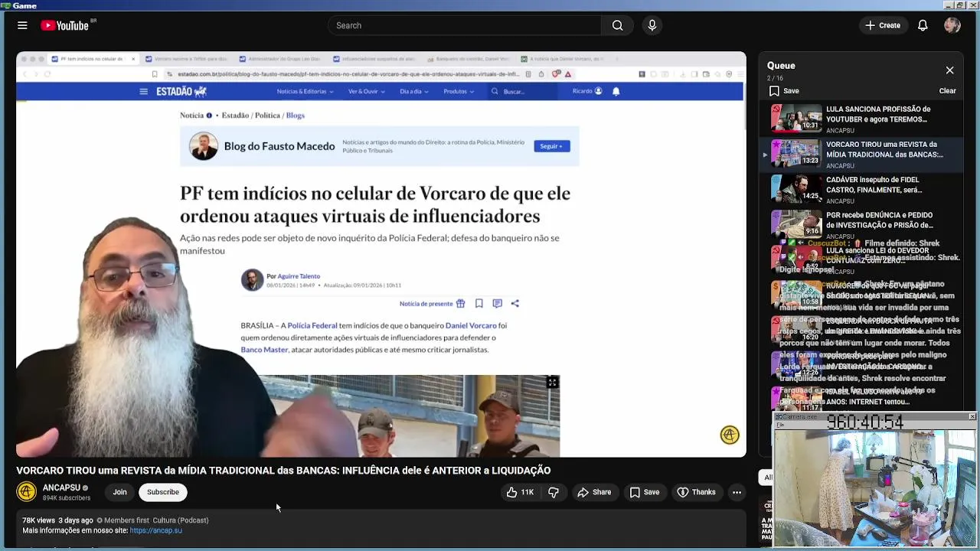980x551 pixels.
Task: Open ANCAPSU channel name under video title
Action: click(x=61, y=487)
